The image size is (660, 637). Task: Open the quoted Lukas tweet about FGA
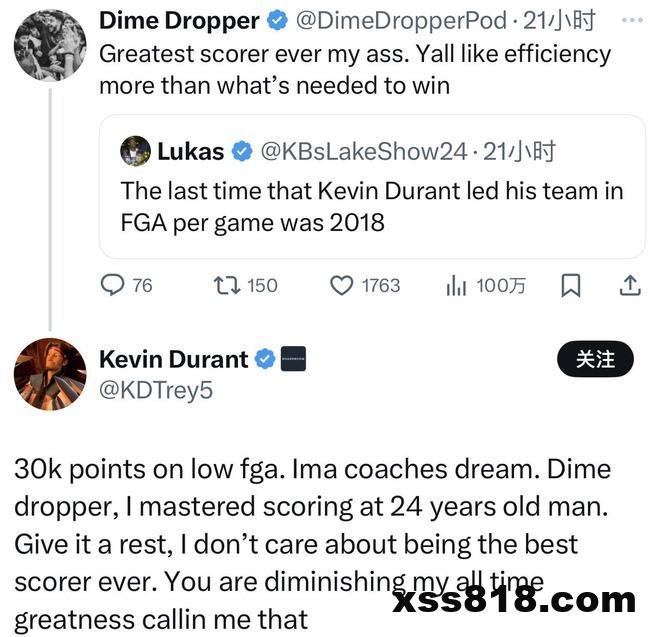(x=372, y=187)
